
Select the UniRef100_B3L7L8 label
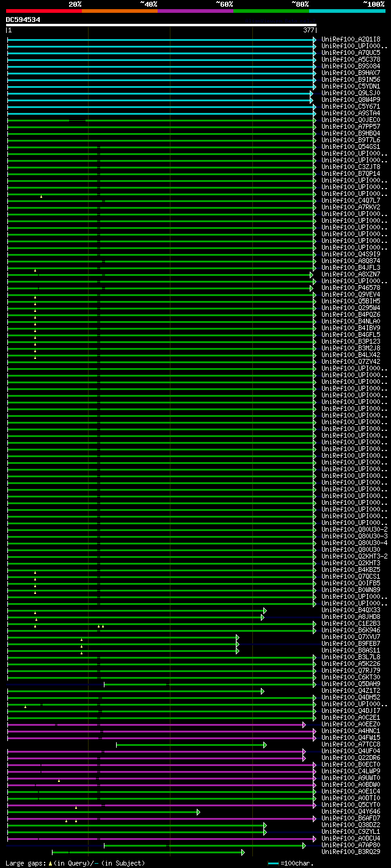[x=351, y=657]
